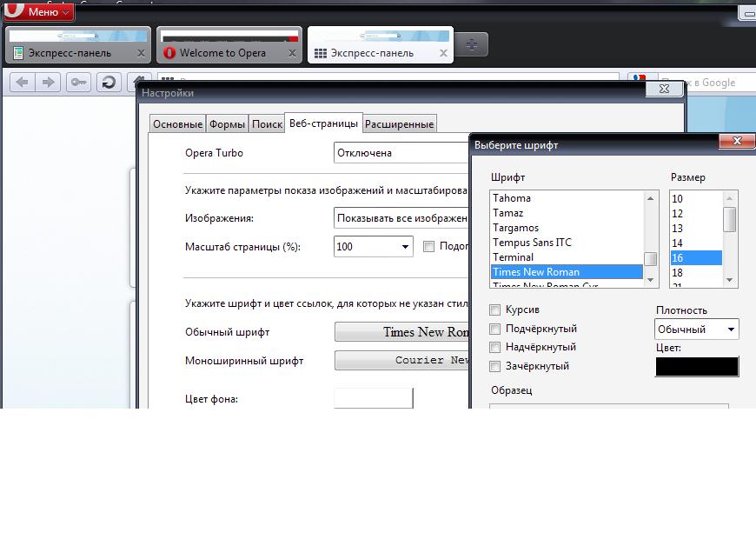Screen dimensions: 756x546
Task: Choose font size 12
Action: coord(696,214)
